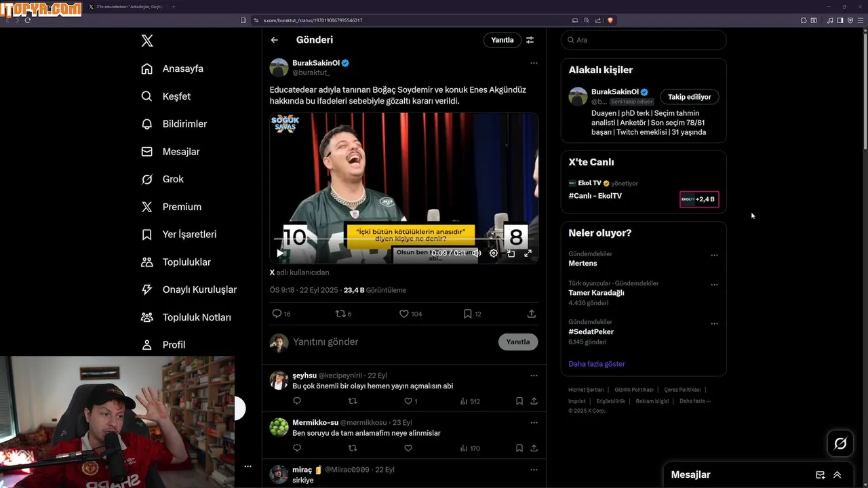Share the main post

coord(532,314)
